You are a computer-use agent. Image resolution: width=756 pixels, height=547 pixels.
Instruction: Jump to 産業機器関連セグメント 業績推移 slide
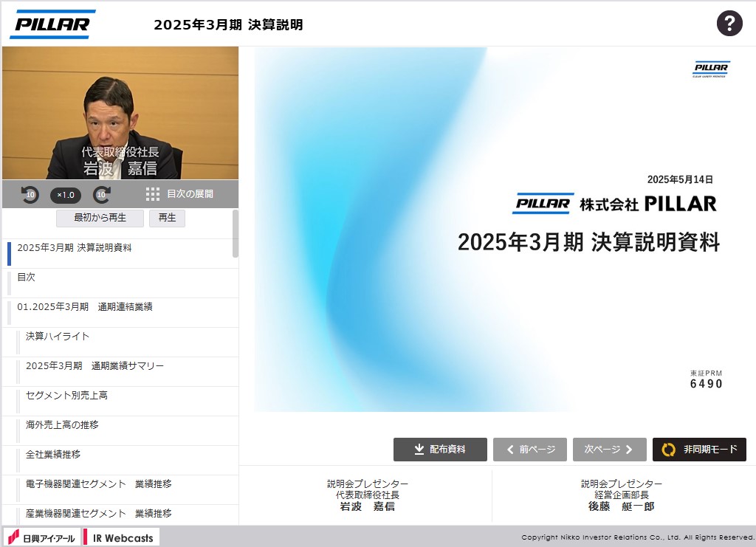pyautogui.click(x=120, y=515)
